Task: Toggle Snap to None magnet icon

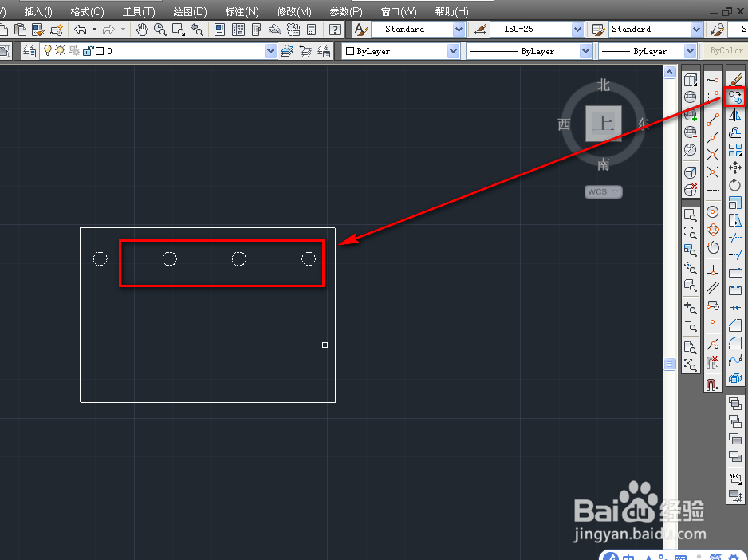Action: click(x=713, y=362)
